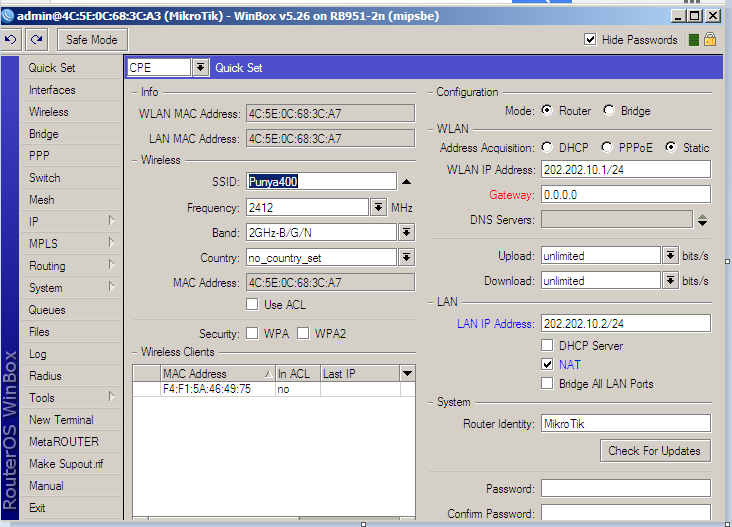Screen dimensions: 732x527
Task: Click the WinBox icon in the title bar
Action: (7, 16)
